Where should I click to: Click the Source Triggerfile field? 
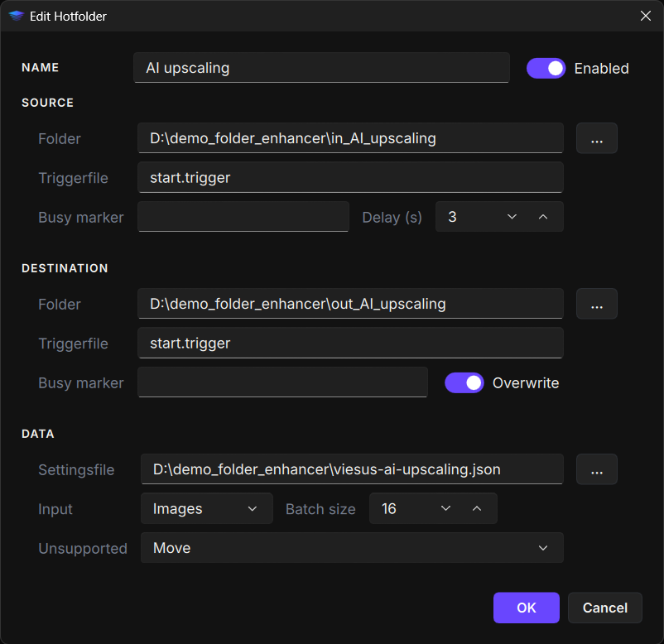coord(350,177)
